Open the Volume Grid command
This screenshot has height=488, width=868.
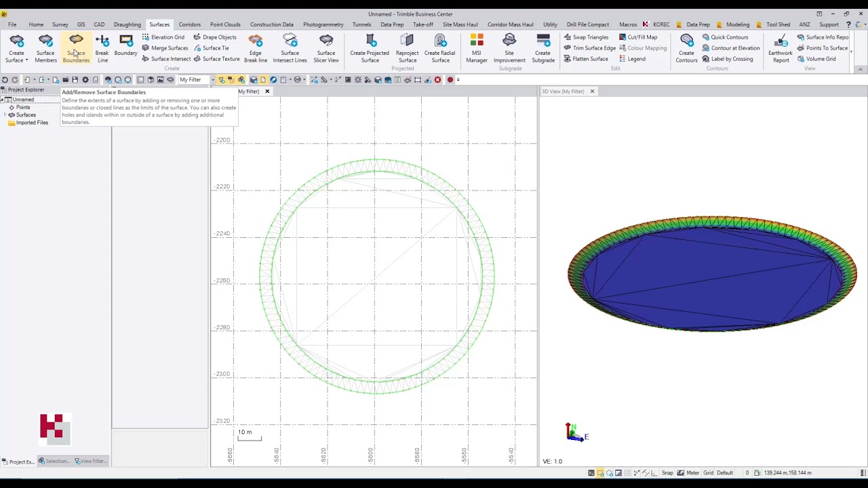[816, 59]
